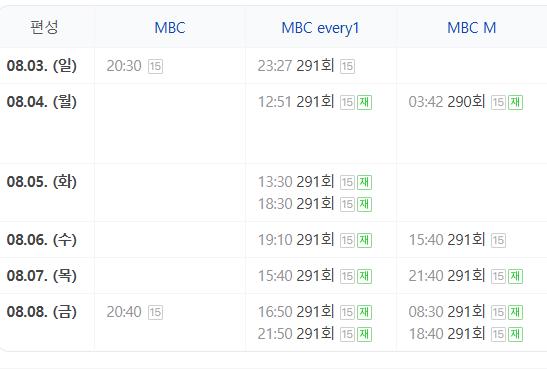547x370 pixels.
Task: Click the 15 rating badge beside 23:27 291회
Action: [347, 66]
